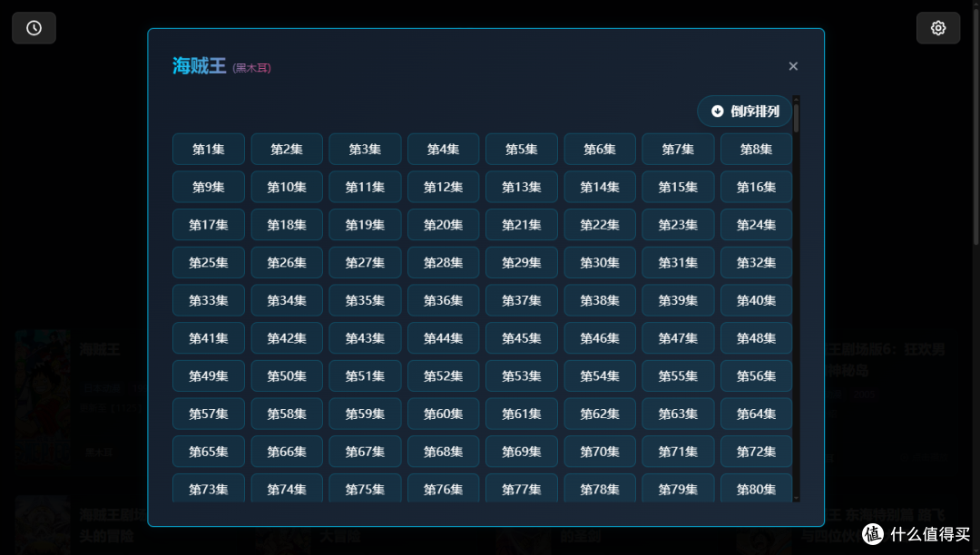This screenshot has height=555, width=980.
Task: Select episode 第65集
Action: (209, 452)
